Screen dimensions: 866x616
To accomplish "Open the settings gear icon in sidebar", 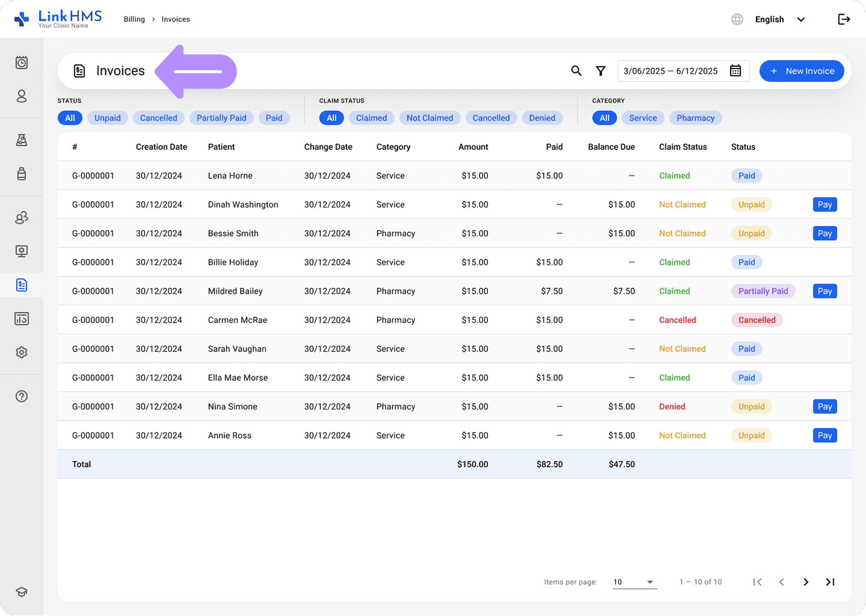I will pos(22,352).
